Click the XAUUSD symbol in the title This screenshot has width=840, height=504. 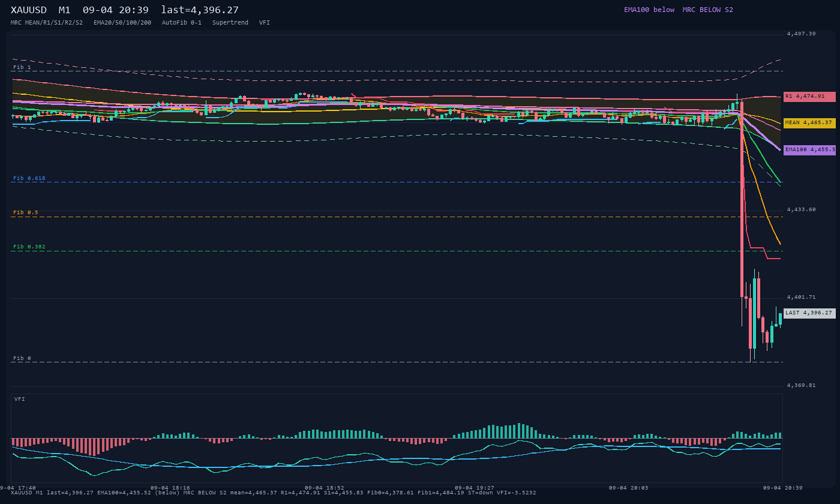tap(29, 10)
